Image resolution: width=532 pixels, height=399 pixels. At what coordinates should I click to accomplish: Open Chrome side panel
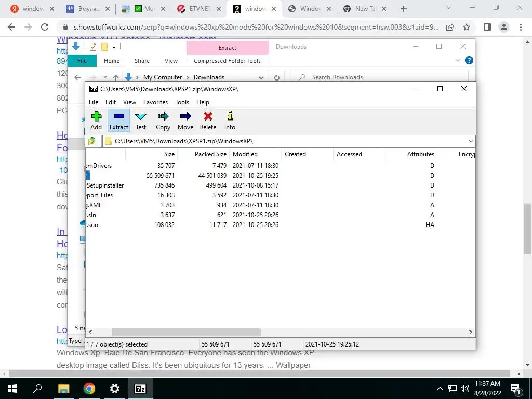coord(487,27)
